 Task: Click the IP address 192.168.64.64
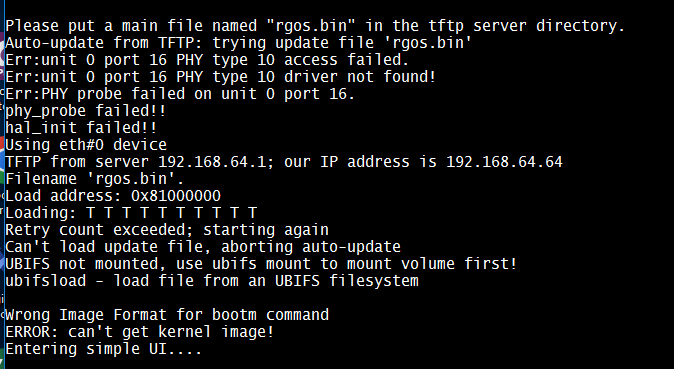504,162
